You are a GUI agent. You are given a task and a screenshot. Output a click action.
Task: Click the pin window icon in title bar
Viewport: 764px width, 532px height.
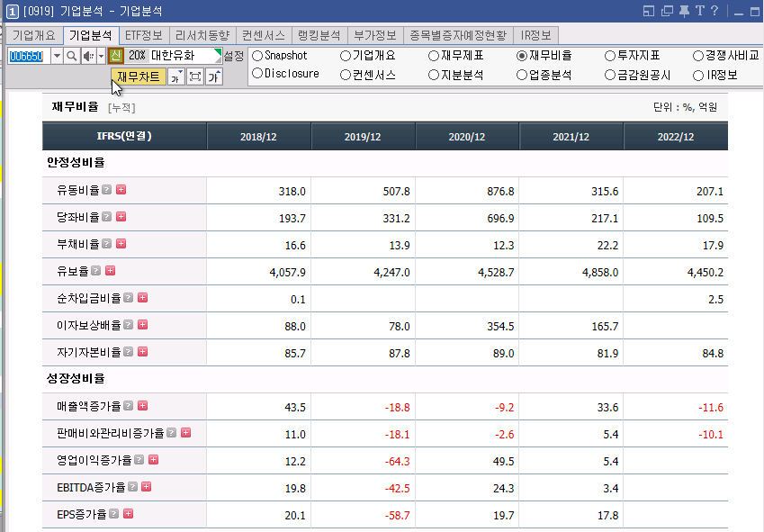point(684,11)
